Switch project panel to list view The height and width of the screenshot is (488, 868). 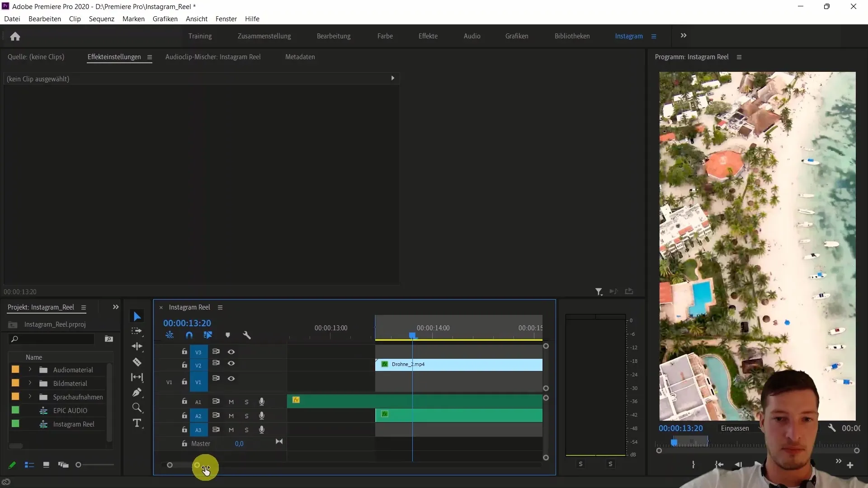[x=29, y=465]
